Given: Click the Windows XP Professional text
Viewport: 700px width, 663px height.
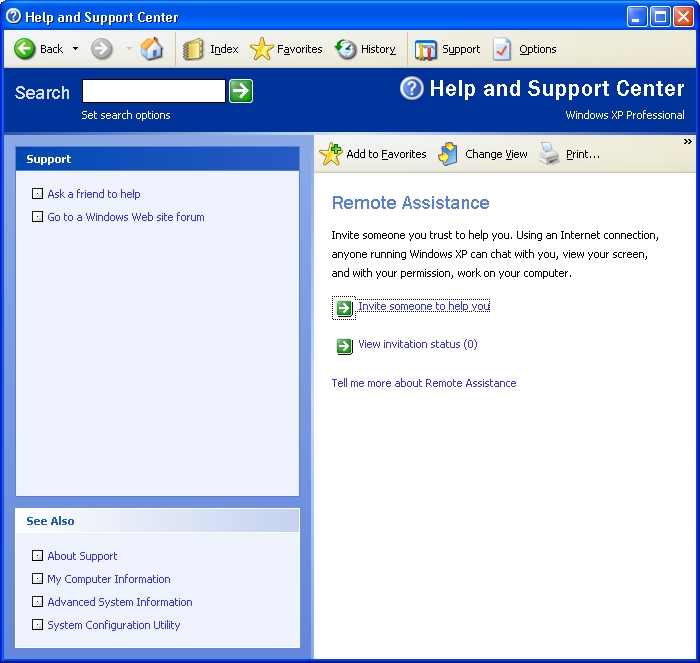Looking at the screenshot, I should pos(625,115).
